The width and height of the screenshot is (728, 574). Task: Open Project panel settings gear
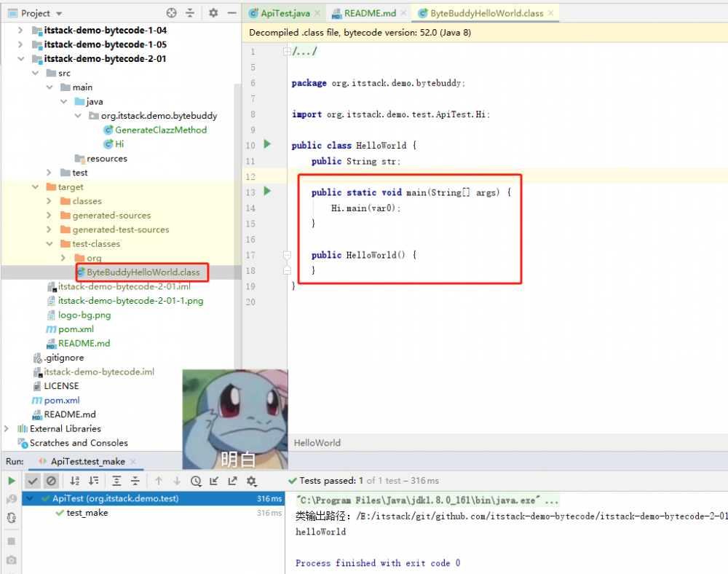[213, 13]
